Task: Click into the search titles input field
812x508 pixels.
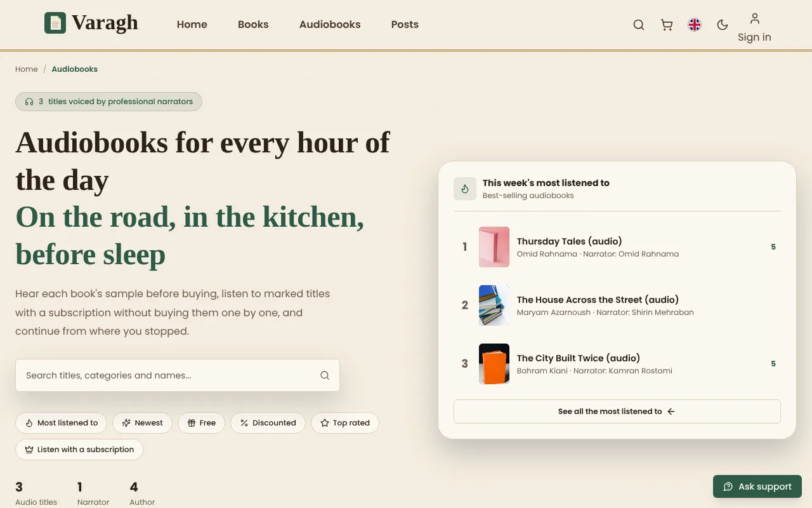Action: tap(178, 375)
